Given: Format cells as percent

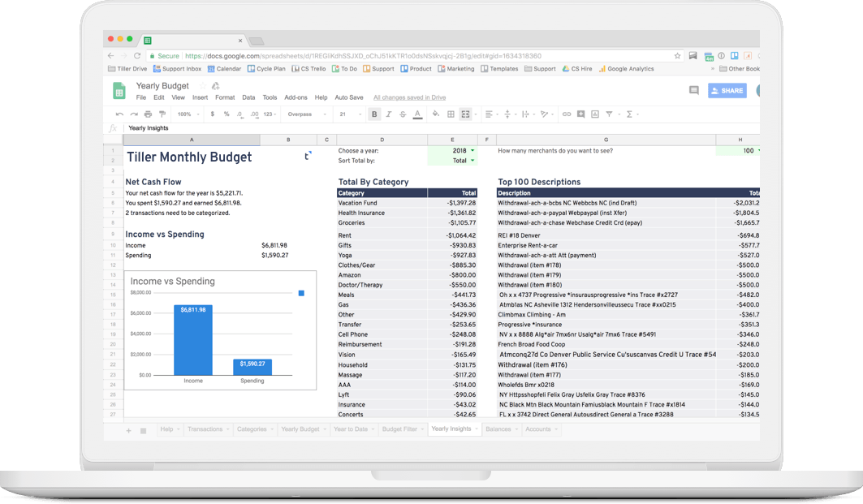Looking at the screenshot, I should (x=227, y=114).
